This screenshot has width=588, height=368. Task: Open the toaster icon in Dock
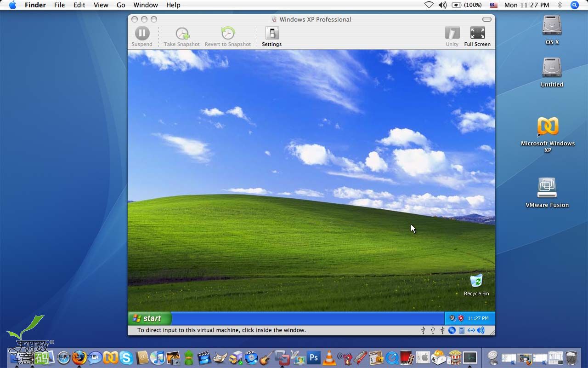click(438, 357)
